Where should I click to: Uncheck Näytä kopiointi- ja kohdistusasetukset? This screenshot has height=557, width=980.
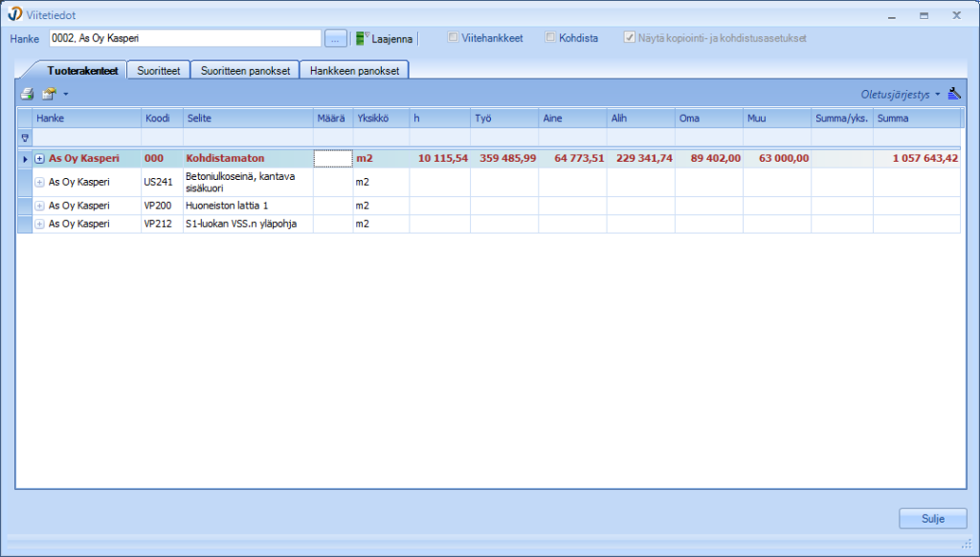click(629, 38)
